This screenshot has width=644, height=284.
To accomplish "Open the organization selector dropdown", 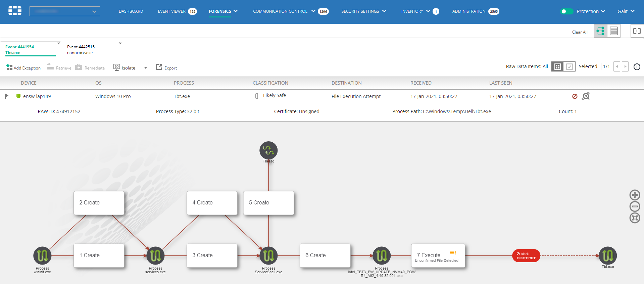I will [65, 11].
